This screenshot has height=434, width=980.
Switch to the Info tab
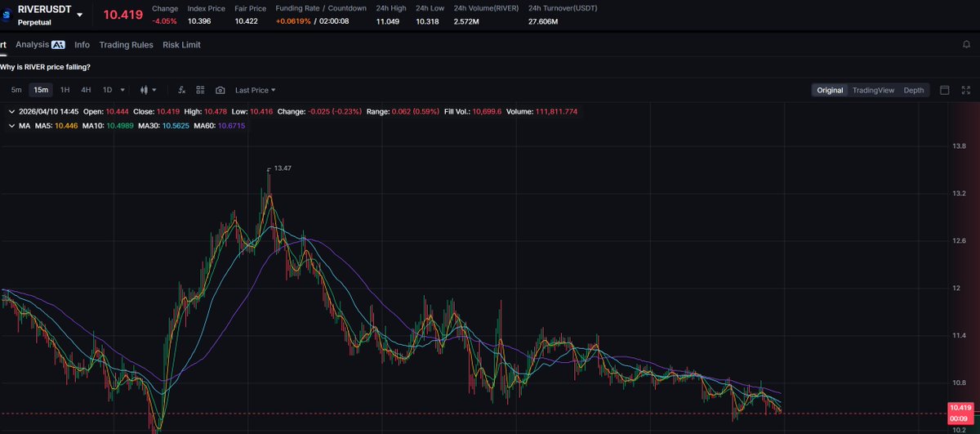point(82,45)
